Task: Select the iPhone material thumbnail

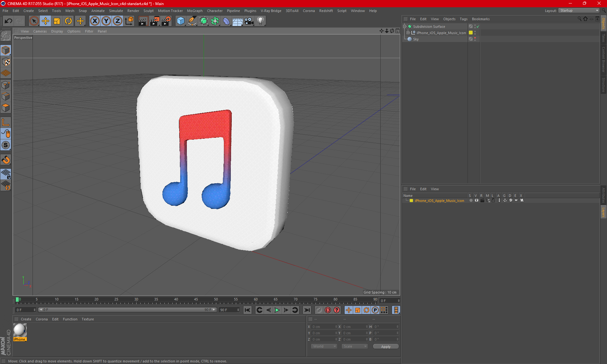Action: pos(20,331)
